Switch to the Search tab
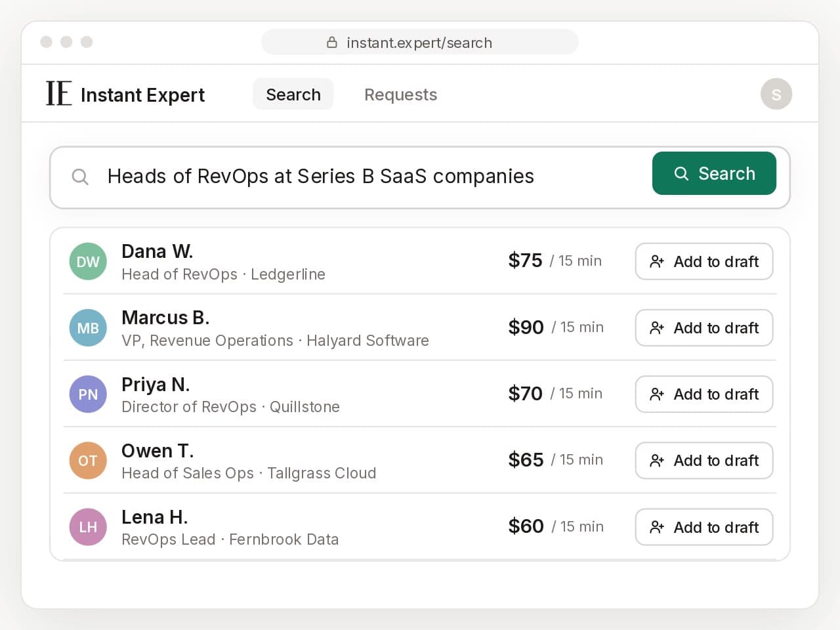 point(293,94)
